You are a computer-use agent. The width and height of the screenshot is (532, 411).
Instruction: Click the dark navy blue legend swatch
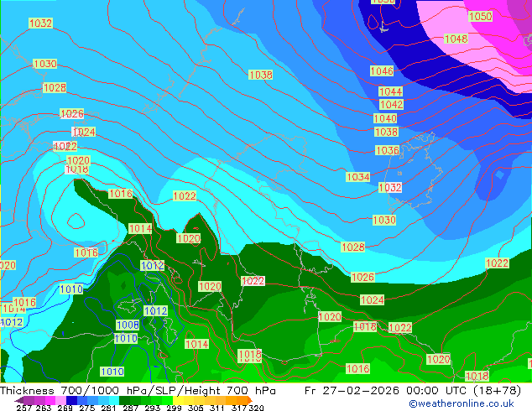[x=71, y=400]
